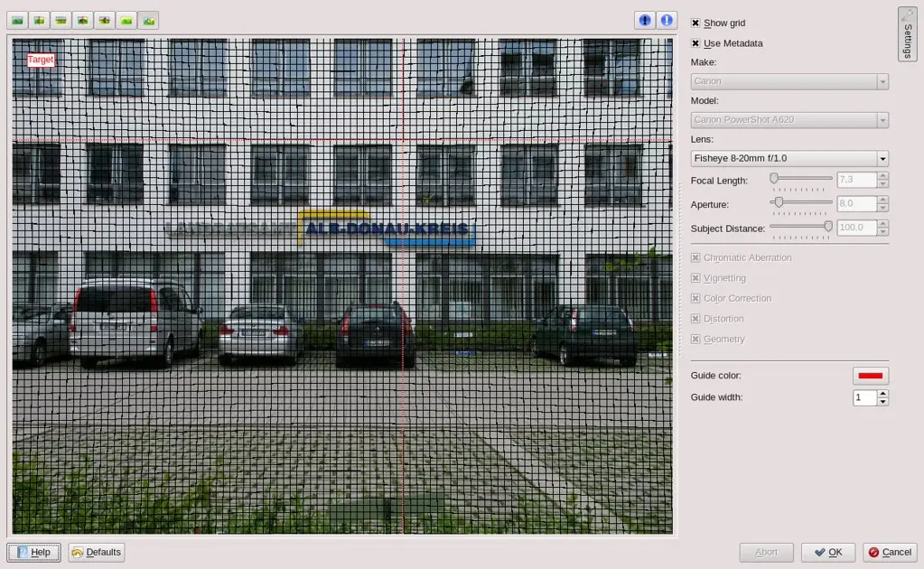
Task: Confirm changes with the OK button
Action: [x=827, y=552]
